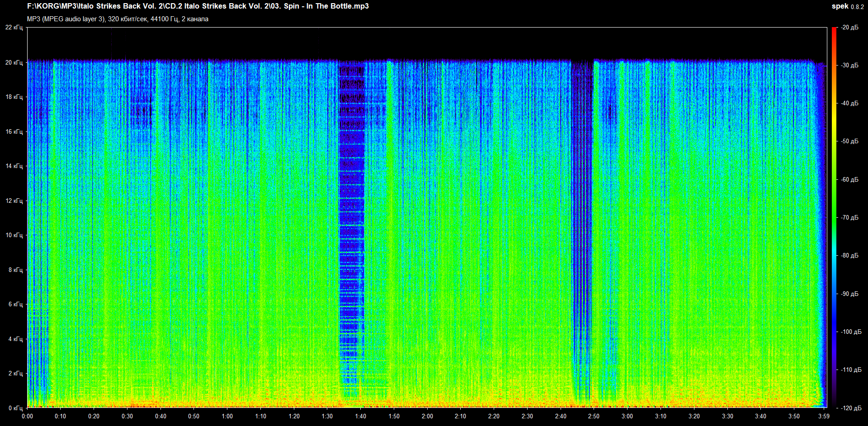This screenshot has width=868, height=426.
Task: Click the MP3 320 кбит/сек file info line
Action: (118, 19)
